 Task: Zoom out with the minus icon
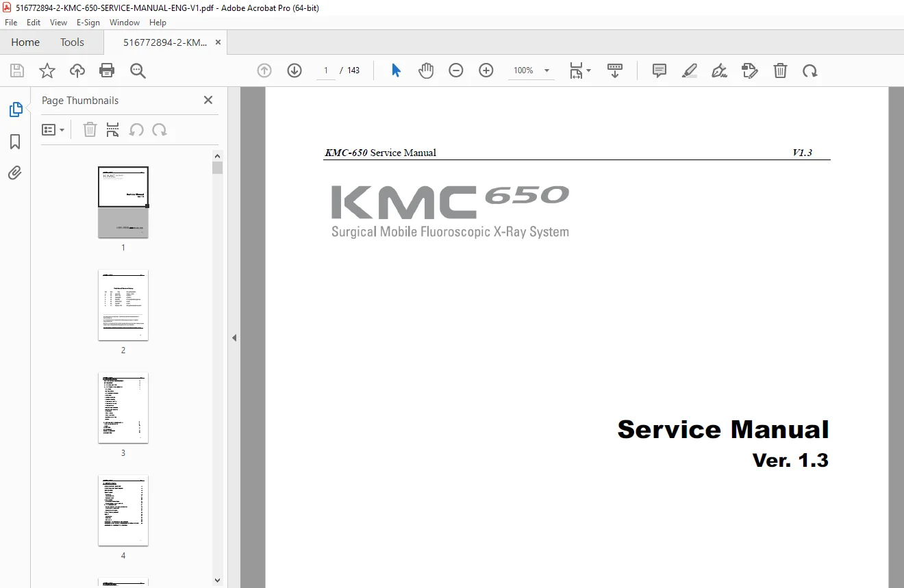coord(456,71)
